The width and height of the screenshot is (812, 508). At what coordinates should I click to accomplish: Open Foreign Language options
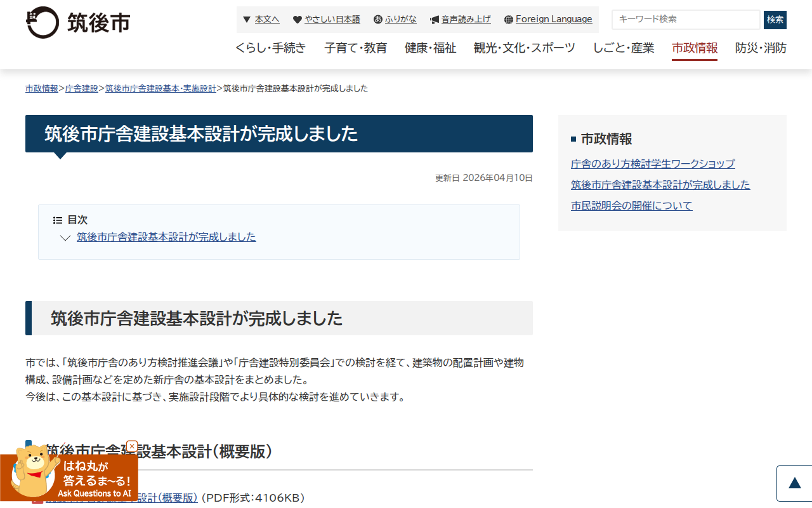click(x=554, y=19)
